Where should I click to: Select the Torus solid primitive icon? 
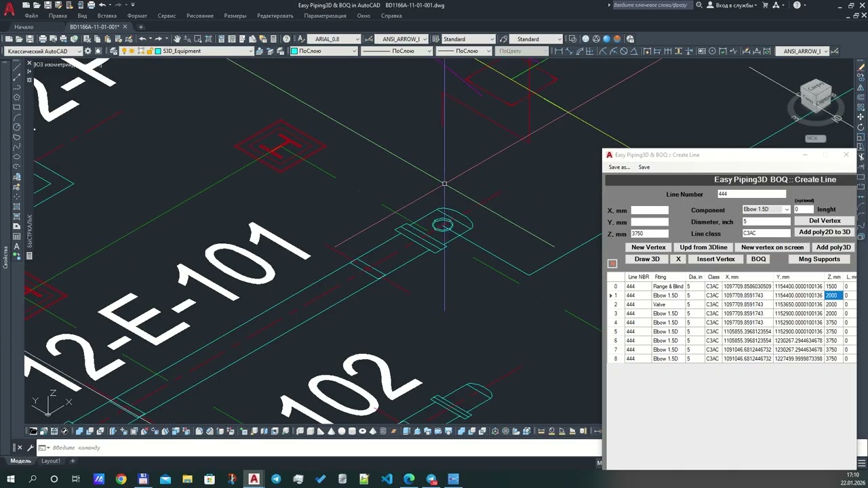(x=362, y=431)
